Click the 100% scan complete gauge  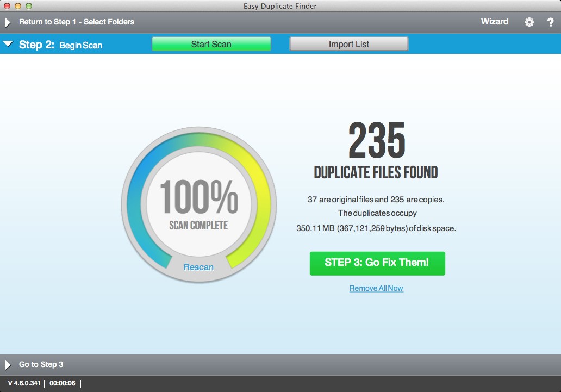point(198,204)
